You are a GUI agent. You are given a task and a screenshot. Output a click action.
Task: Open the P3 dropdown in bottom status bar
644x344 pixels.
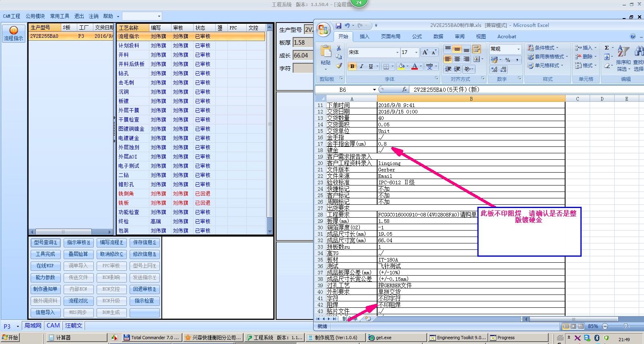[18, 326]
